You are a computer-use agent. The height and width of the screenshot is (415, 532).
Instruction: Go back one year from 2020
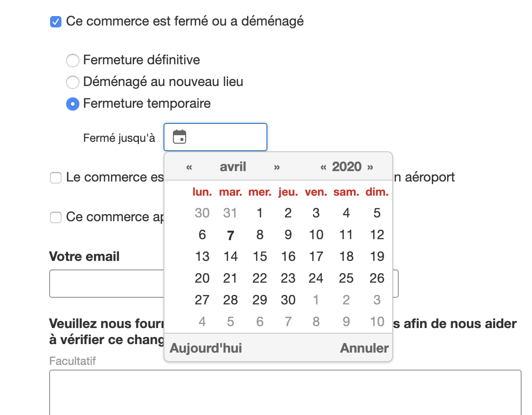[x=323, y=167]
